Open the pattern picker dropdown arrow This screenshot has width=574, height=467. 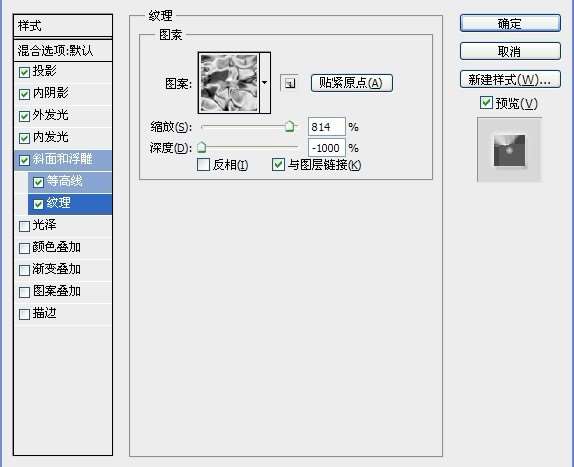coord(265,83)
